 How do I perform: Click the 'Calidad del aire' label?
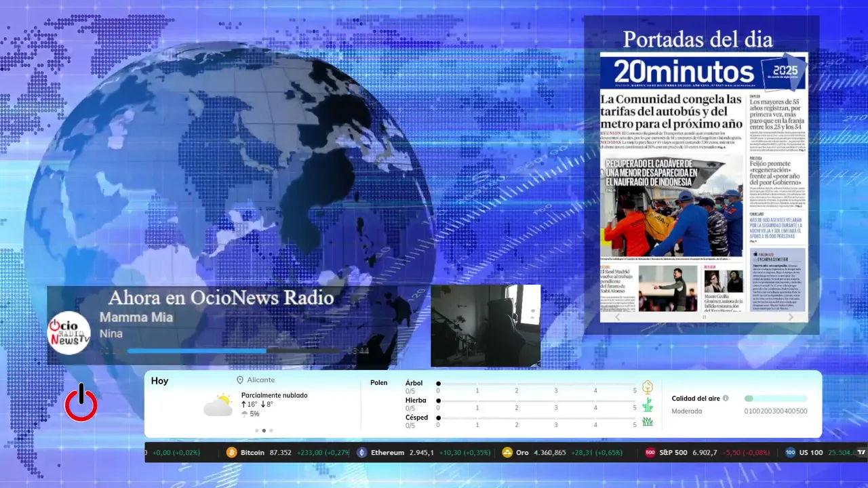click(695, 399)
